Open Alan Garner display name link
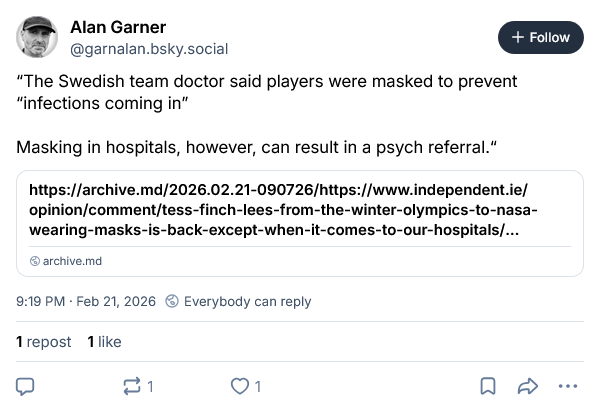Screen dimensions: 600x412 118,27
